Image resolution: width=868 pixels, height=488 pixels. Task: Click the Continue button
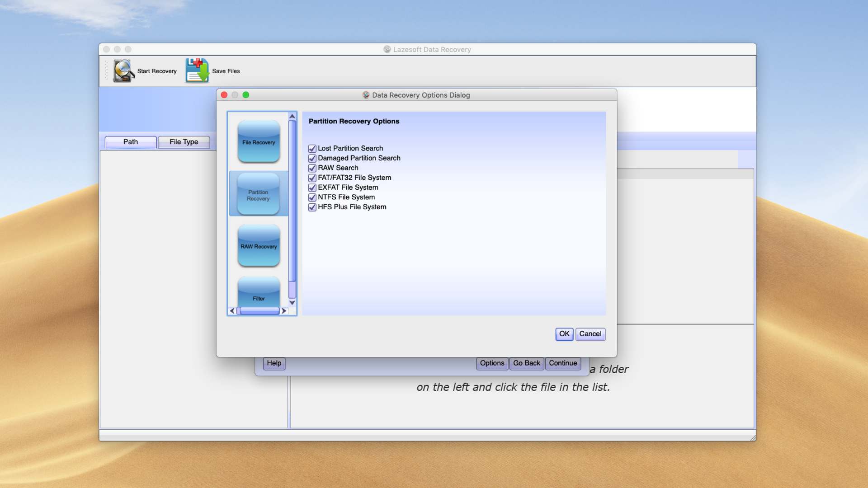pos(563,363)
